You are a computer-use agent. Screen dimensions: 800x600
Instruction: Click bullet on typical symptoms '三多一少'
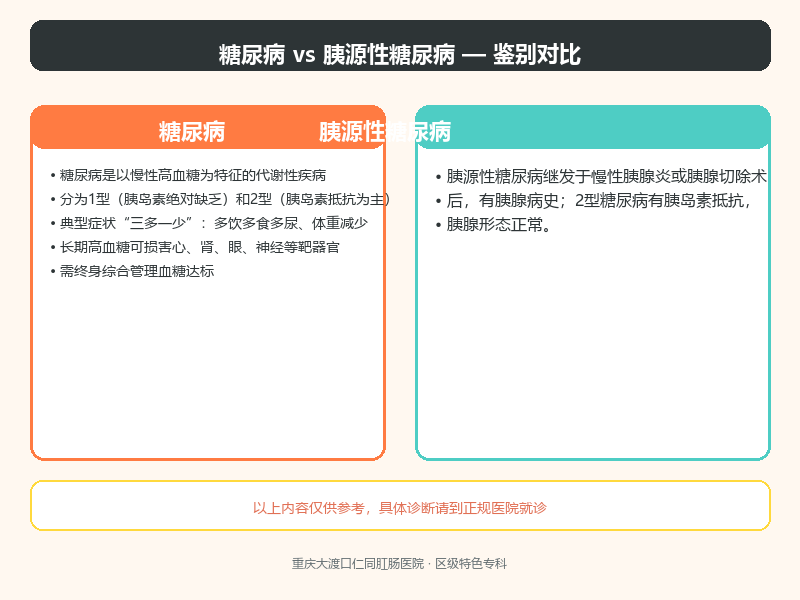point(209,223)
